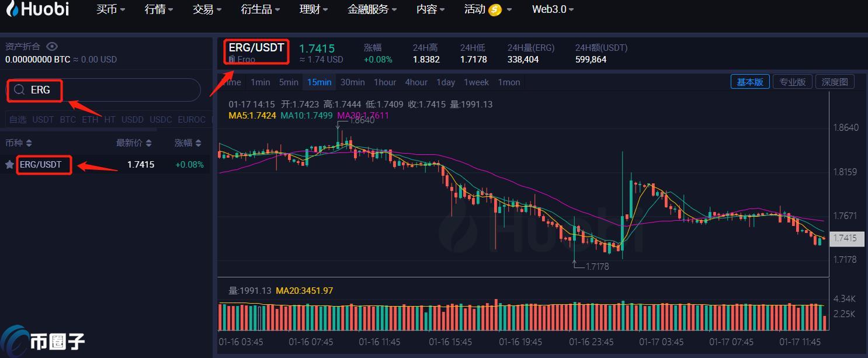
Task: Select the 1day chart interval
Action: pyautogui.click(x=445, y=82)
